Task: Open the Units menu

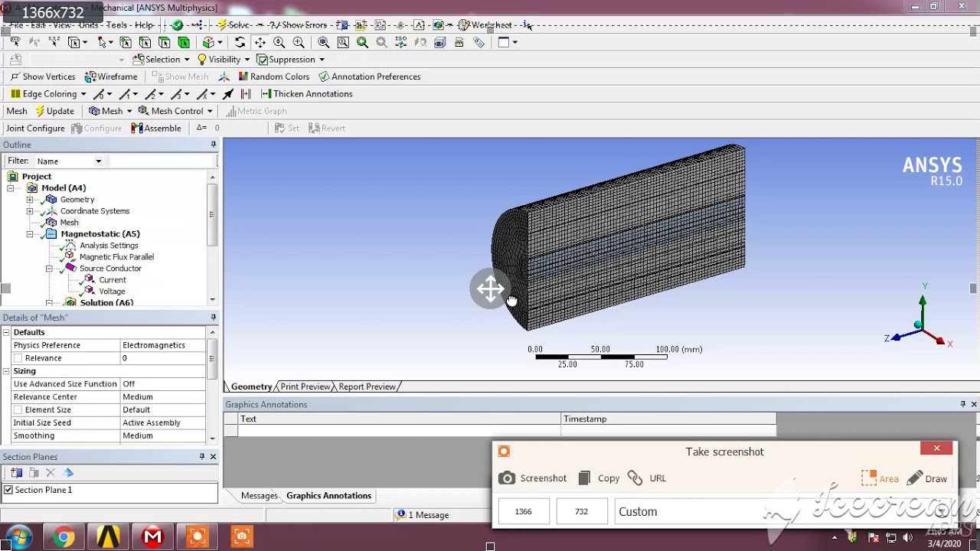Action: tap(89, 25)
